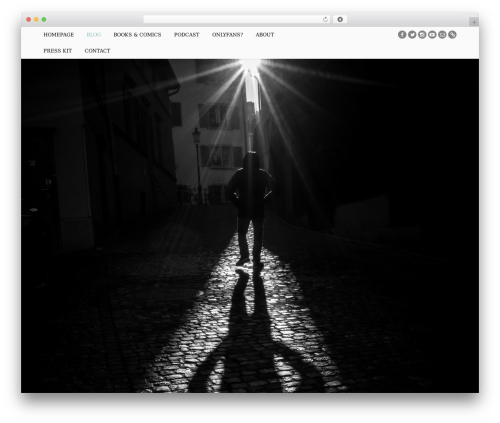This screenshot has height=423, width=500.
Task: Click the download icon beside the address bar
Action: click(340, 20)
